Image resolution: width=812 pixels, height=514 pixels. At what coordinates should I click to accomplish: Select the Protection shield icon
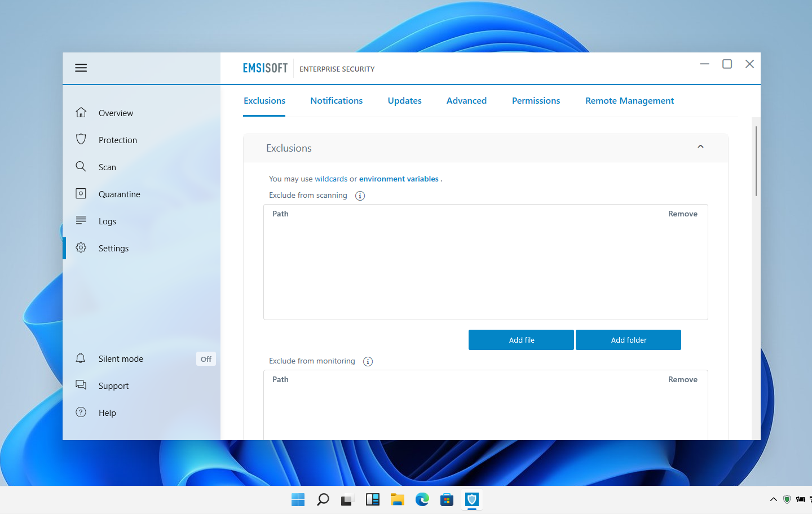81,140
